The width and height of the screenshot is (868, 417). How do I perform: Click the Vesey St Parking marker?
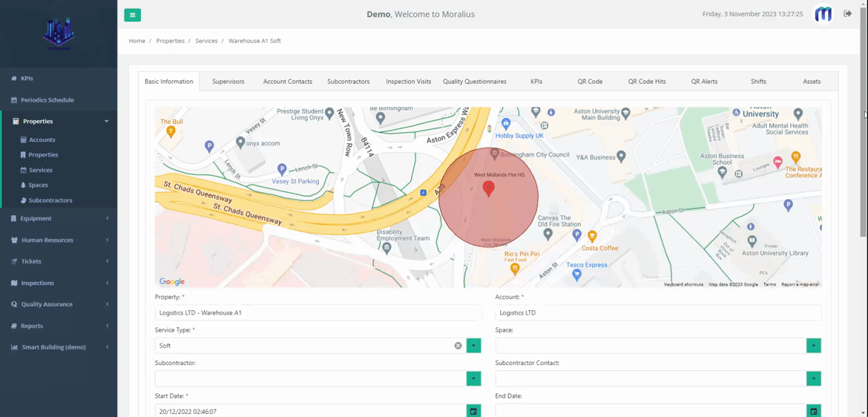(282, 169)
